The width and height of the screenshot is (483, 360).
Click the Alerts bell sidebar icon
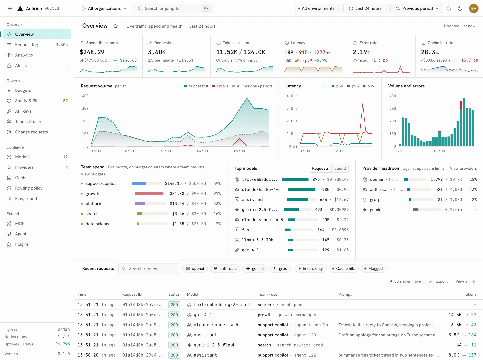click(9, 66)
